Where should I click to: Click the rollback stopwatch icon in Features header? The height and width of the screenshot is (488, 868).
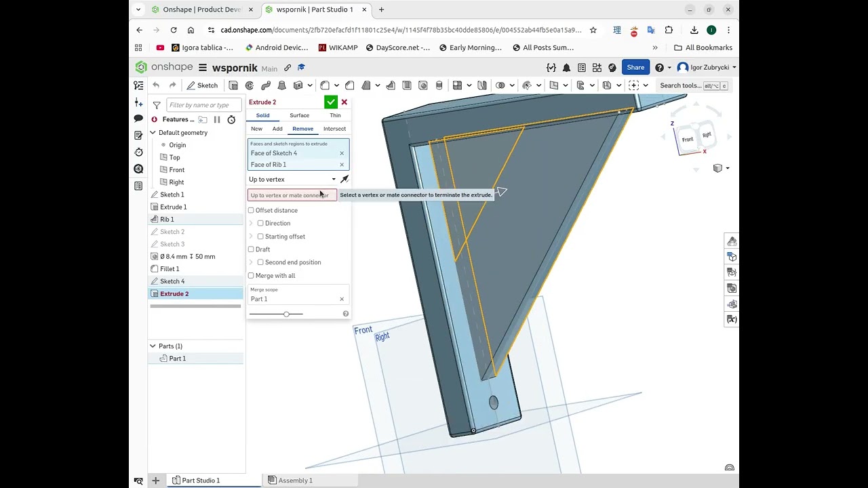click(231, 119)
